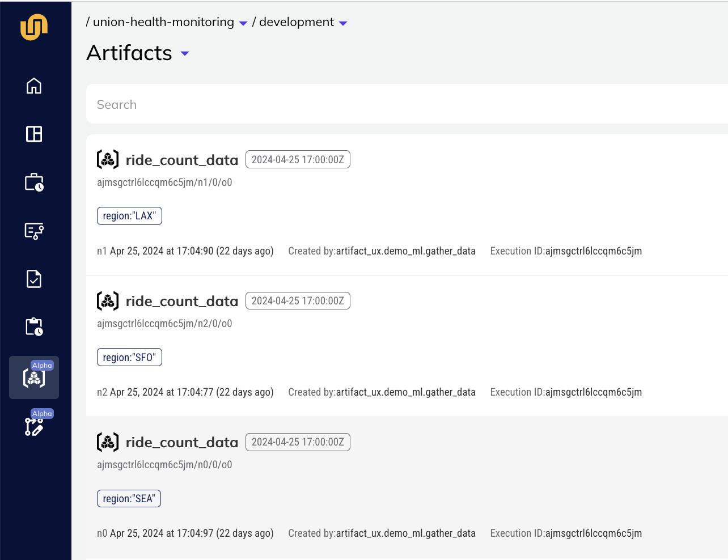Open the branch edit Alpha sidebar icon

(x=34, y=426)
